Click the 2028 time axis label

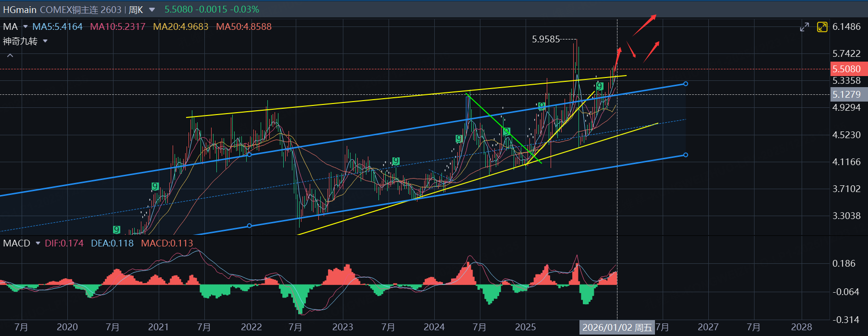point(802,327)
